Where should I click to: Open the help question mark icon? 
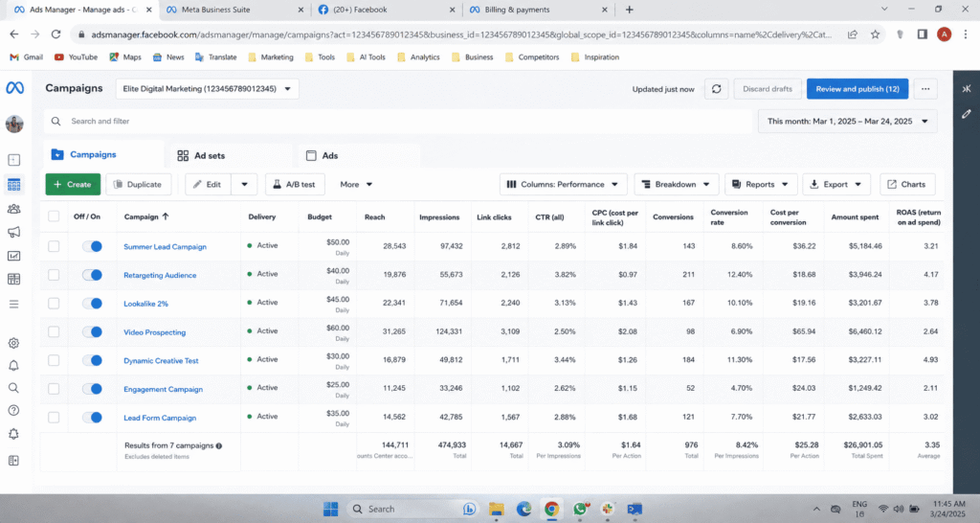[13, 410]
